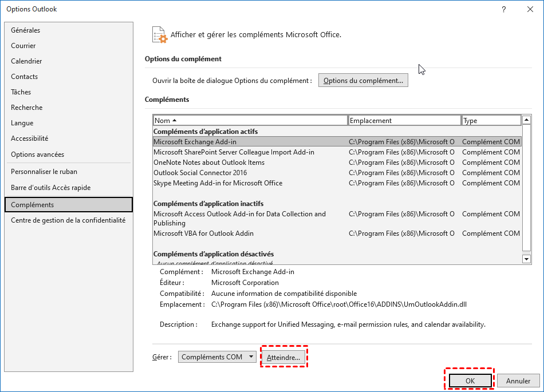544x392 pixels.
Task: Click the Help question mark icon
Action: coord(504,9)
